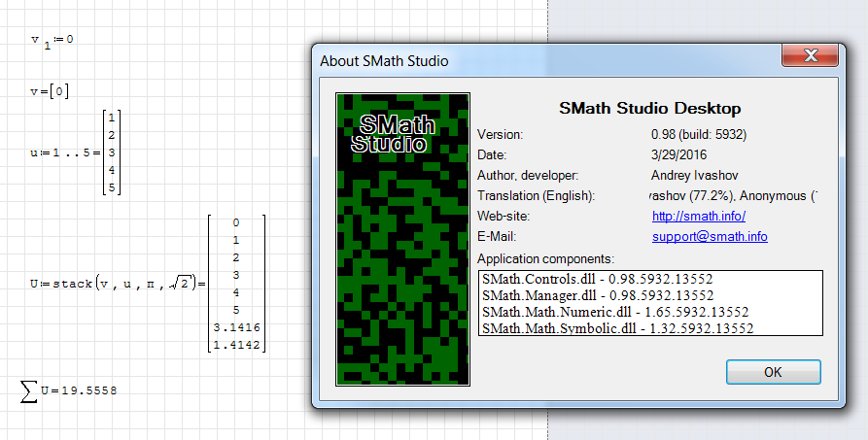Click the 1.4142 value in result matrix
868x440 pixels.
pyautogui.click(x=236, y=344)
